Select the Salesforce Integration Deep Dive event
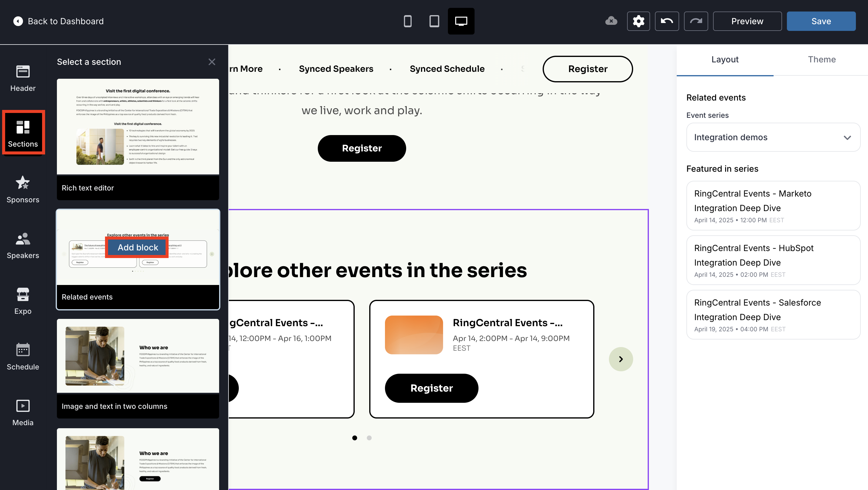The image size is (868, 490). 773,315
